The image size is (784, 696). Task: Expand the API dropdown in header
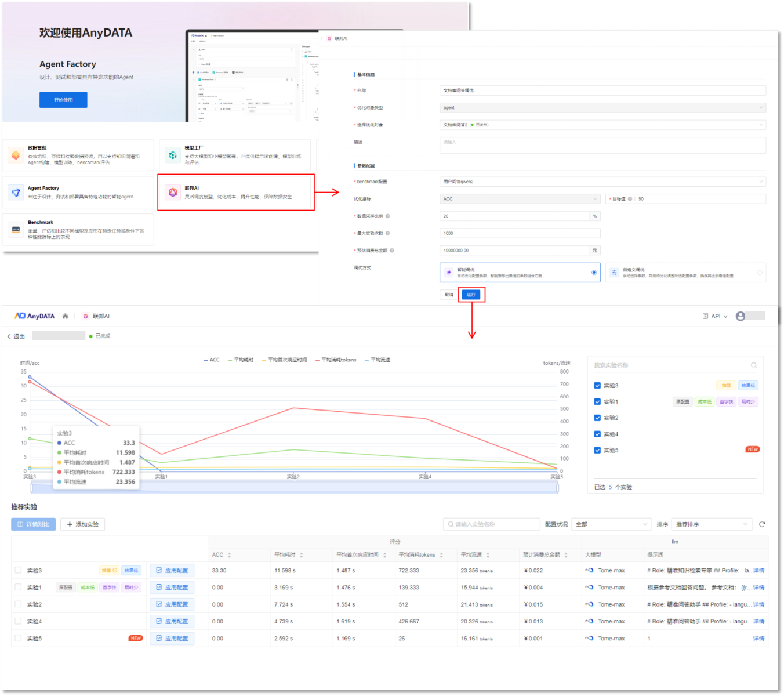[x=715, y=316]
